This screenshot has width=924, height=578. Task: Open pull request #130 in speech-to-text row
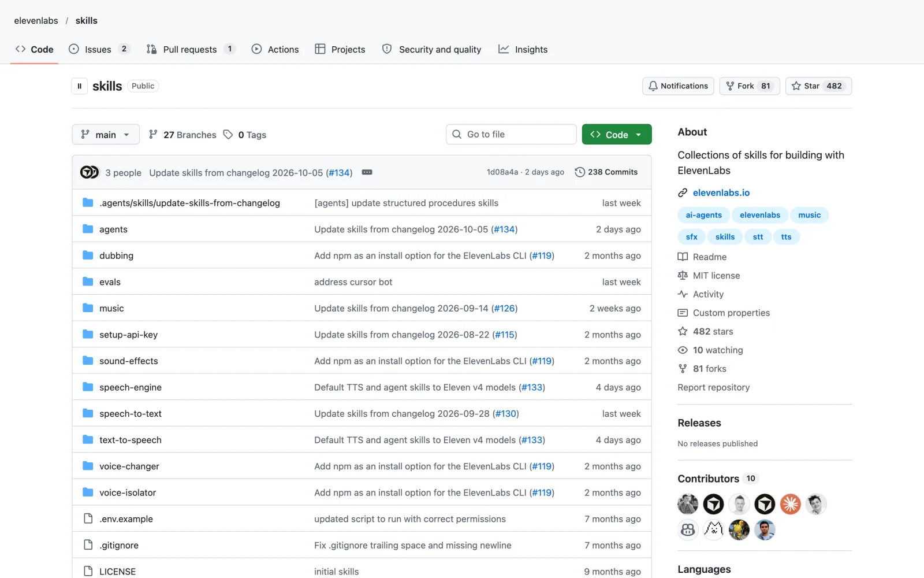[x=506, y=414]
